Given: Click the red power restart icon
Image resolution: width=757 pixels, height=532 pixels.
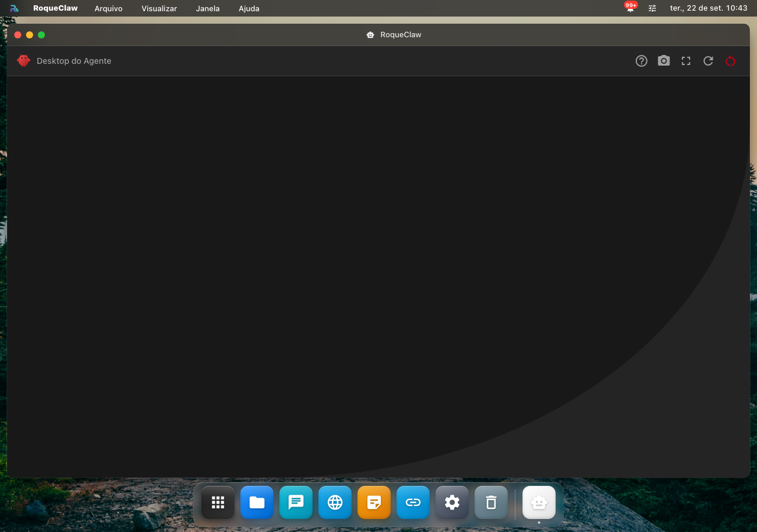Looking at the screenshot, I should click(x=730, y=61).
